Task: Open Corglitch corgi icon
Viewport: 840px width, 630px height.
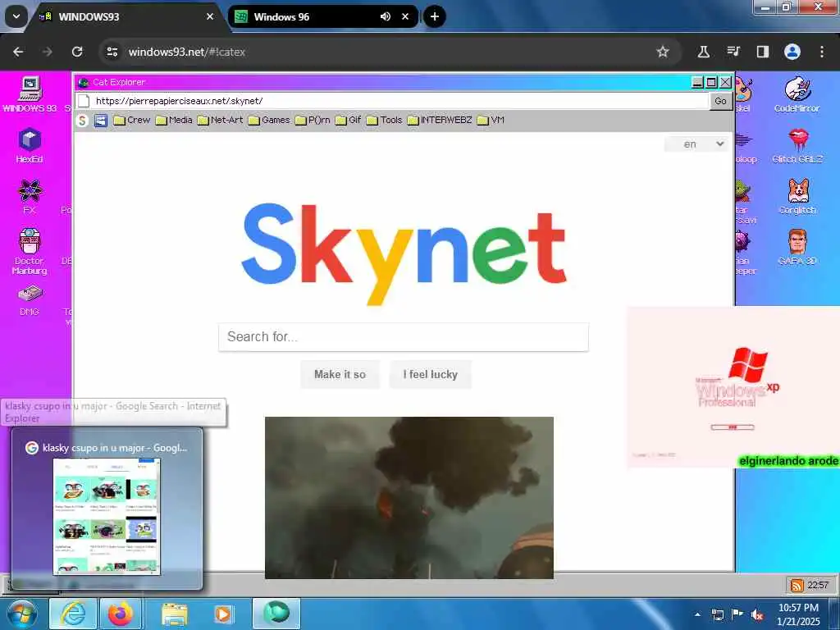Action: (x=797, y=197)
